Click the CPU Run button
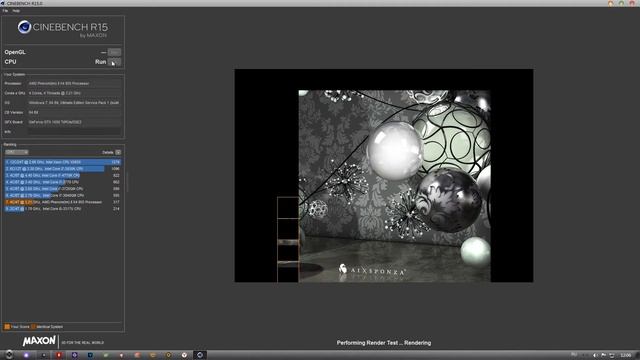 click(114, 62)
